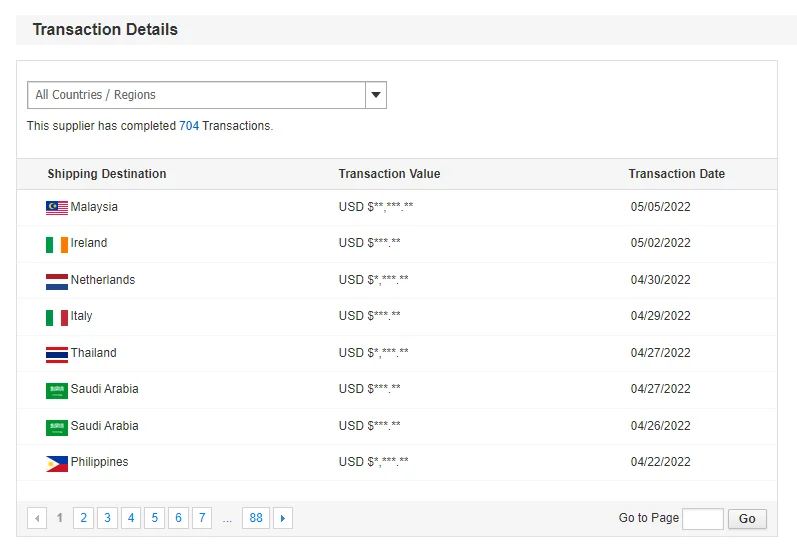Click the Netherlands flag icon
This screenshot has width=797, height=547.
click(56, 280)
